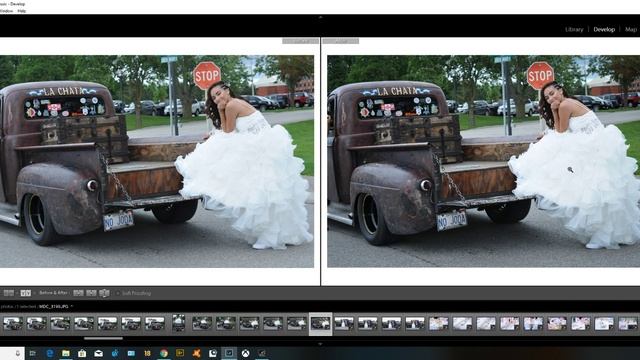640x360 pixels.
Task: Click the Before label above left preview
Action: pos(300,41)
